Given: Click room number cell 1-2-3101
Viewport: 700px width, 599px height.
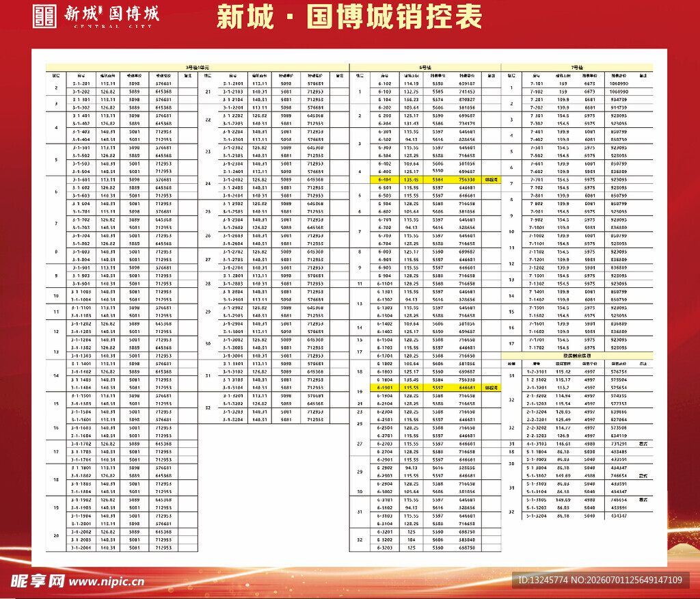Looking at the screenshot, I should [x=537, y=371].
